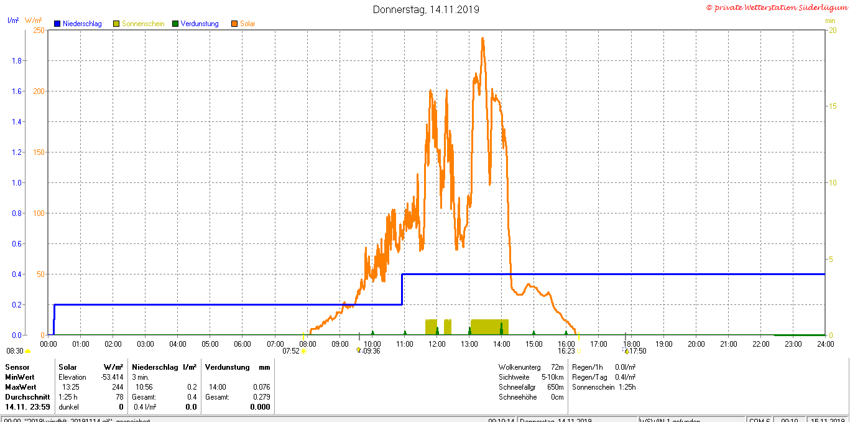
Task: Click the Verdunstung legend label
Action: pyautogui.click(x=200, y=24)
